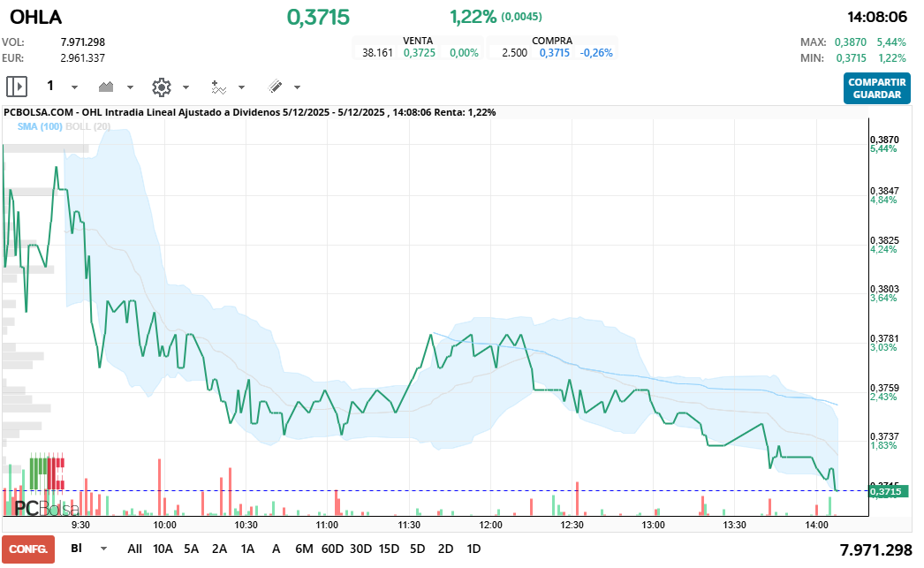
Task: Click the BI label
Action: pos(77,548)
